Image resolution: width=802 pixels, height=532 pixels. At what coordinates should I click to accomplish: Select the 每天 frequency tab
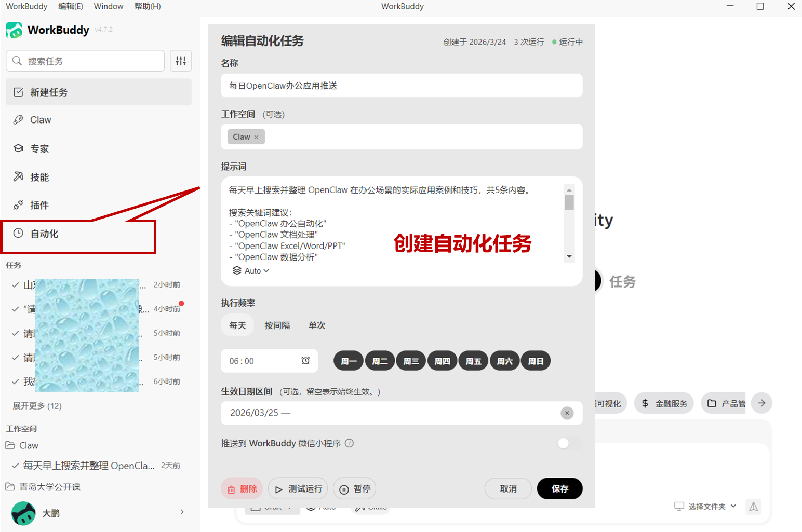pyautogui.click(x=237, y=325)
